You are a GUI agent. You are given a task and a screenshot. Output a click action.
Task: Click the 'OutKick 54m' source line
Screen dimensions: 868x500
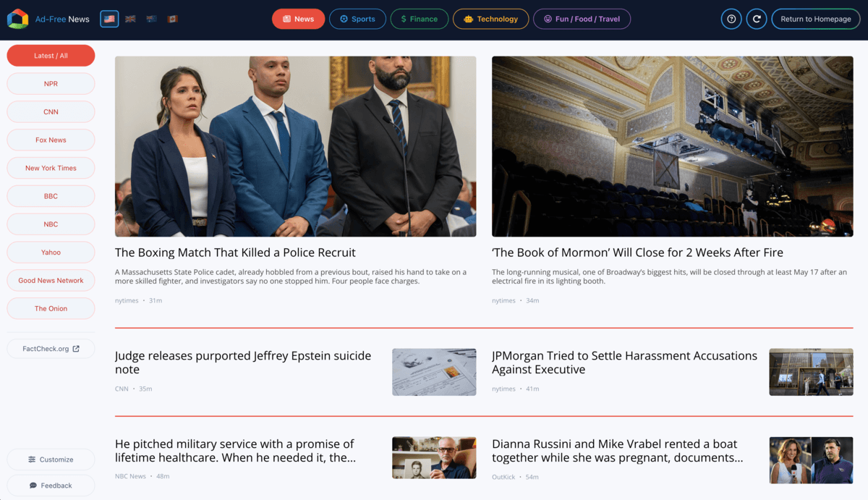click(x=515, y=477)
